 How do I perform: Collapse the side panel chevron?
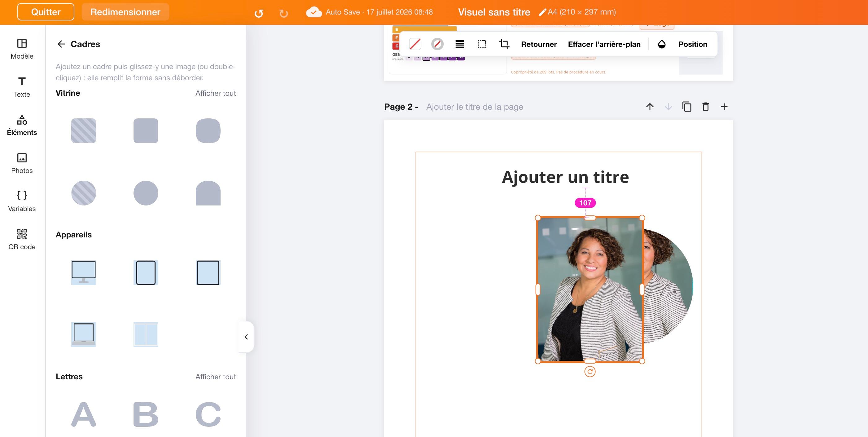pos(246,337)
